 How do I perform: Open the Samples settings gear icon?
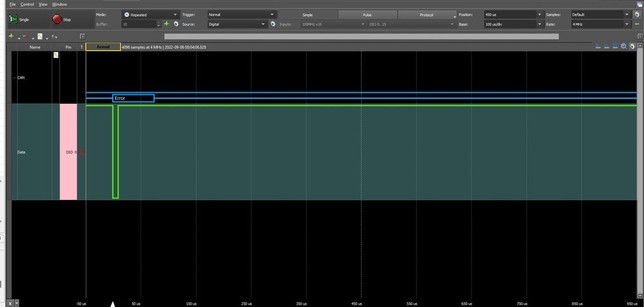click(x=637, y=14)
